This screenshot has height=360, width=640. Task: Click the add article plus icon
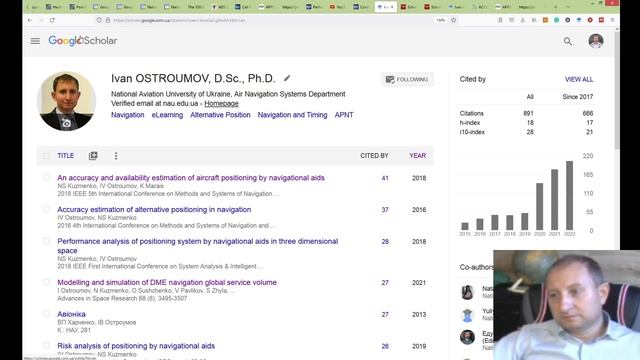(x=93, y=156)
